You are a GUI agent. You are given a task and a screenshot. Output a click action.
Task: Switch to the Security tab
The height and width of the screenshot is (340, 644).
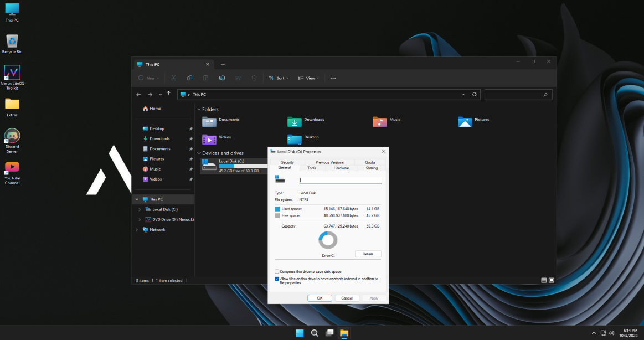point(287,162)
